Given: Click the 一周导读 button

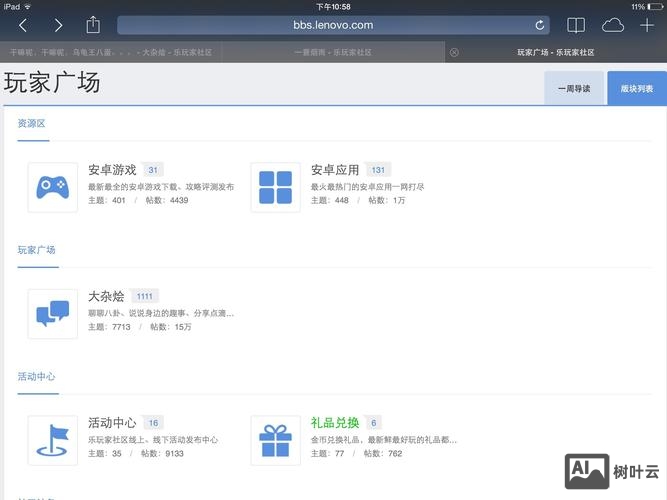Looking at the screenshot, I should click(574, 88).
